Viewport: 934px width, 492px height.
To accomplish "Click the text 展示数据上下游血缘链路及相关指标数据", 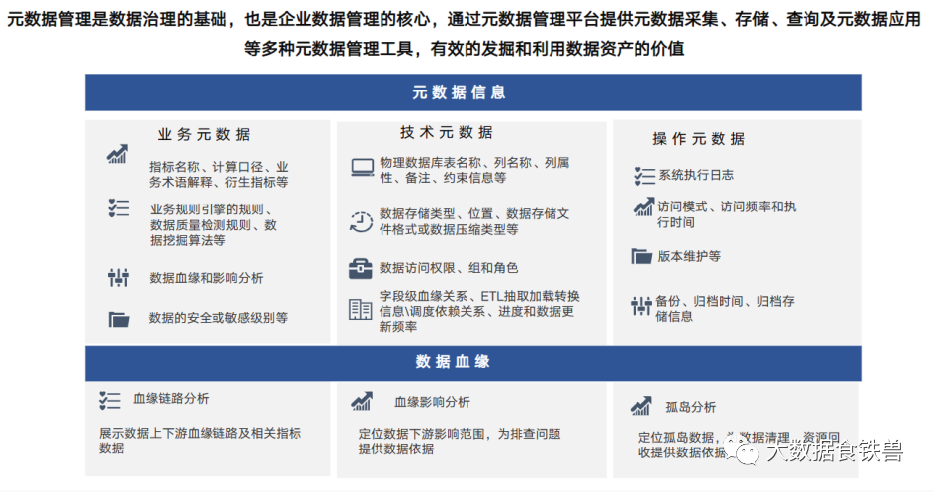I will coord(200,441).
